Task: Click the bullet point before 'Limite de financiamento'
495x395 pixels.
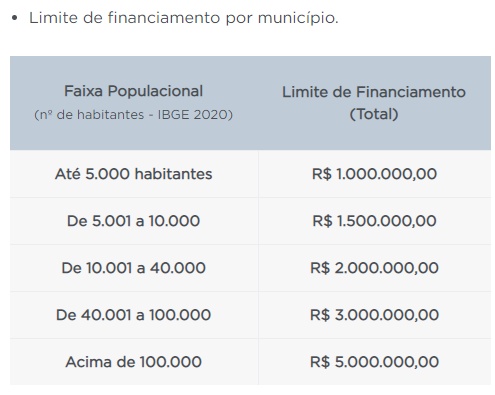Action: [x=14, y=18]
